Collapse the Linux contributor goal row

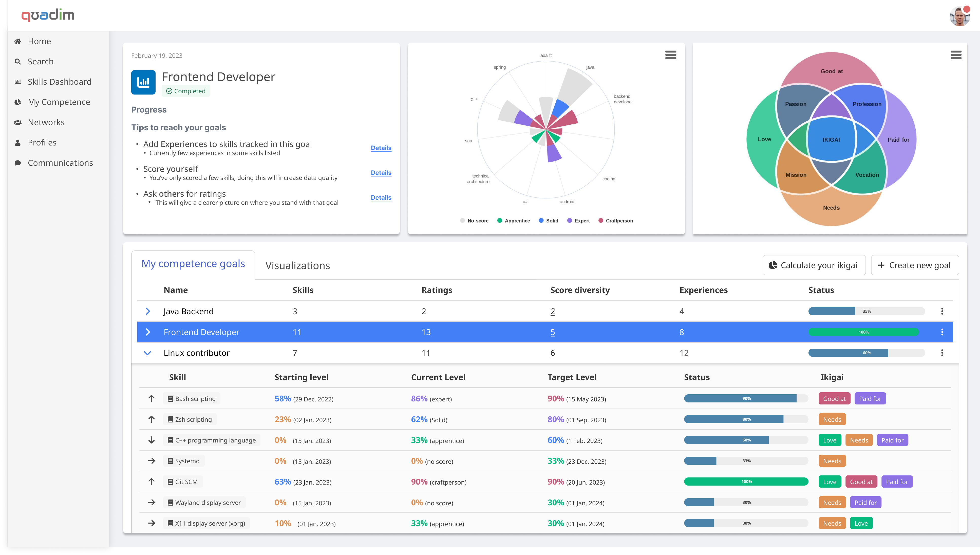point(147,353)
